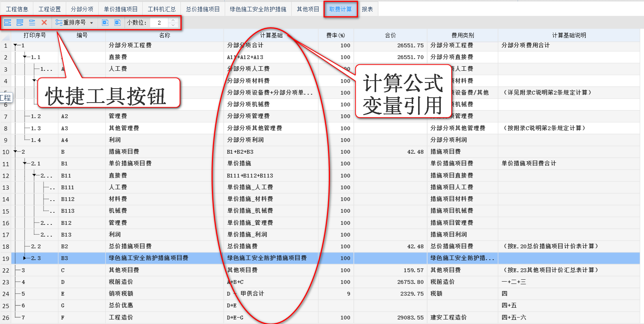Click the 费率(%) column header
This screenshot has height=324, width=644.
[x=335, y=35]
